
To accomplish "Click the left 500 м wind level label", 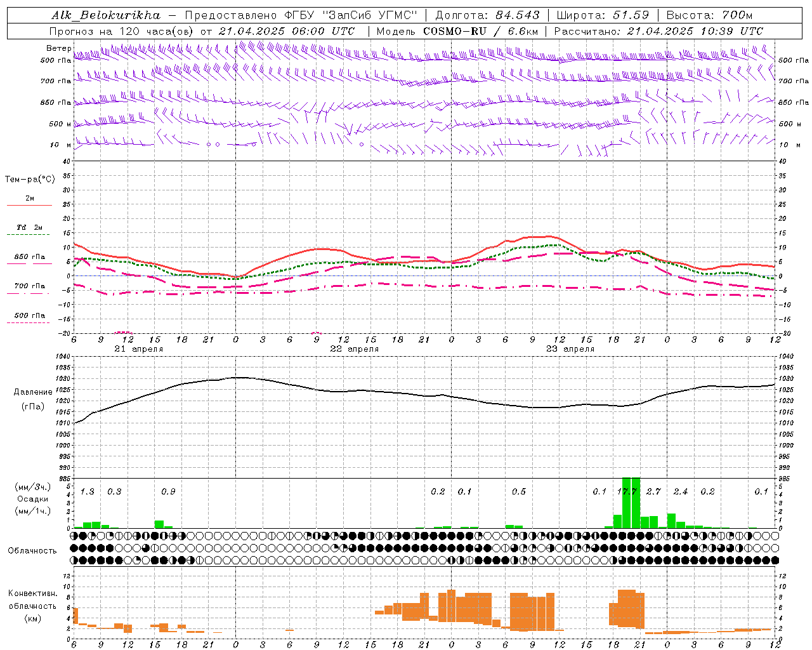I will pyautogui.click(x=60, y=124).
